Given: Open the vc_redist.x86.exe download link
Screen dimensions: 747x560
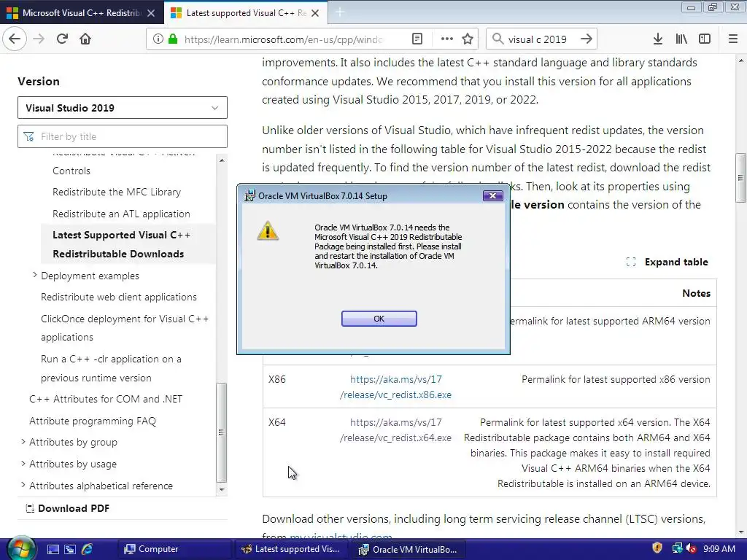Looking at the screenshot, I should point(395,387).
